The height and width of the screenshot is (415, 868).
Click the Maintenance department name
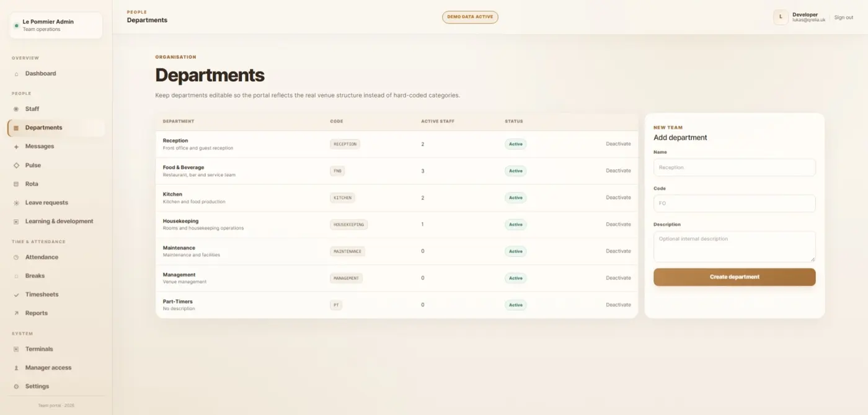[179, 248]
